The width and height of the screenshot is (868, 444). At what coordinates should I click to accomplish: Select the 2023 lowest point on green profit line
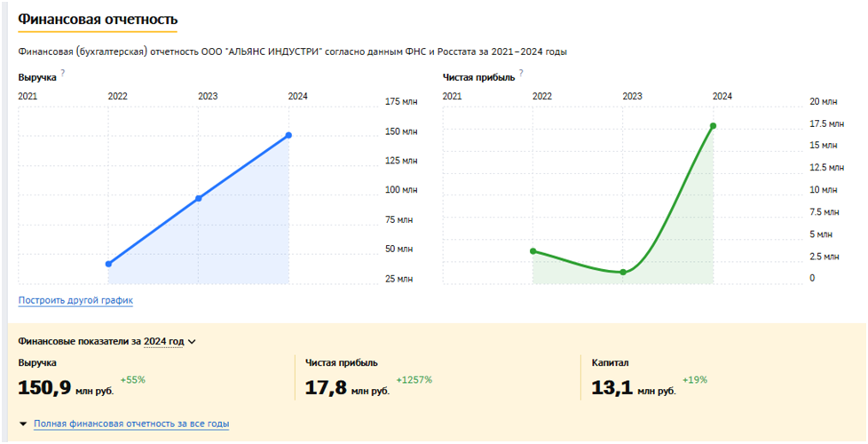point(623,272)
